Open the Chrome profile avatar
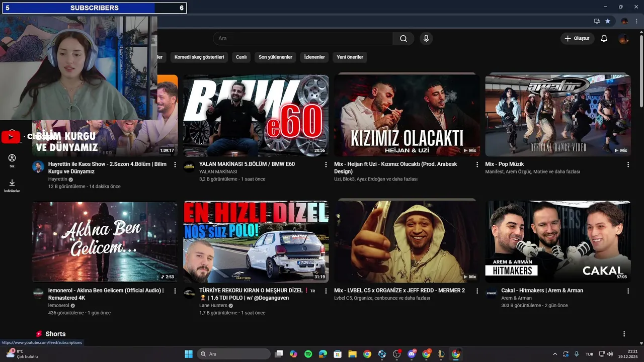644x362 pixels. pyautogui.click(x=624, y=21)
